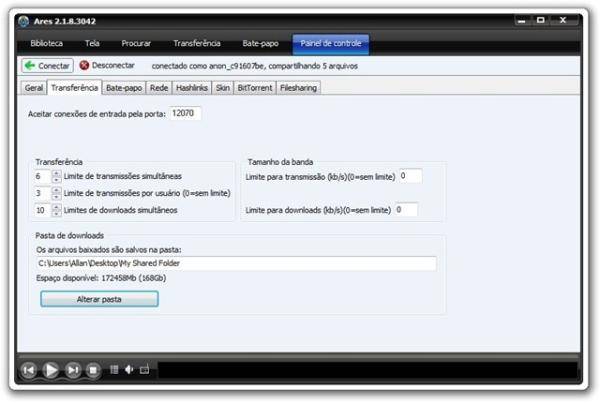Click the previous track button
The width and height of the screenshot is (600, 403).
(x=29, y=370)
